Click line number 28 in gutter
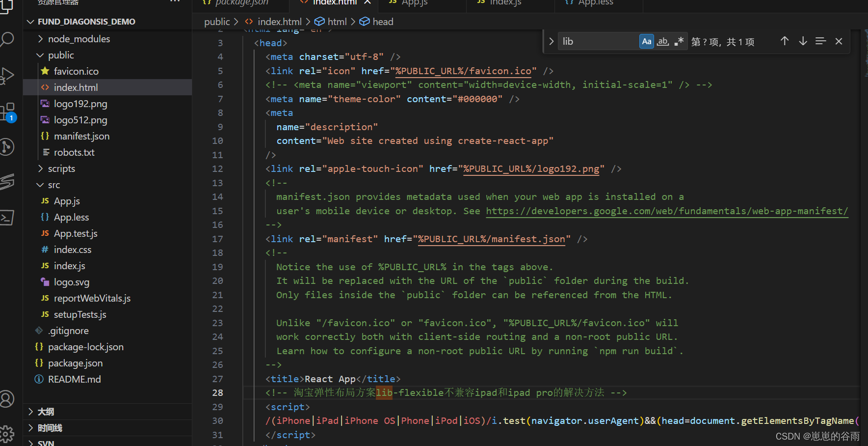This screenshot has width=868, height=446. [x=217, y=392]
